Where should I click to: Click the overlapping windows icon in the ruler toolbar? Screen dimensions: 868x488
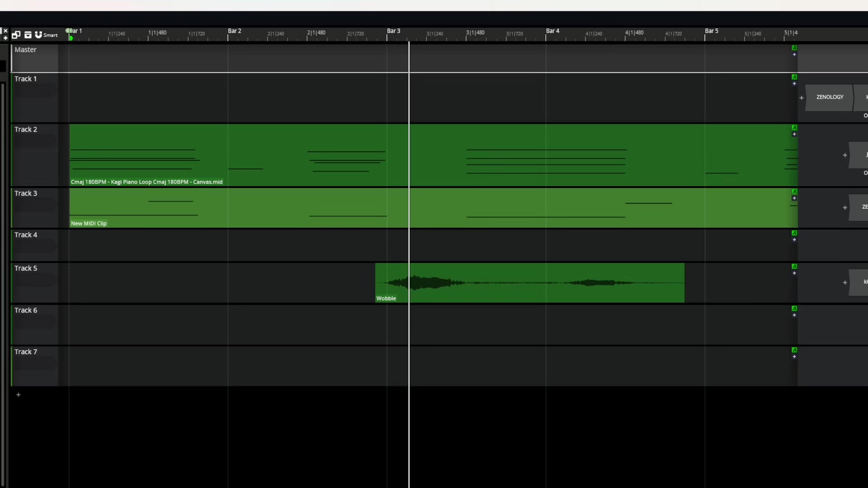(16, 35)
